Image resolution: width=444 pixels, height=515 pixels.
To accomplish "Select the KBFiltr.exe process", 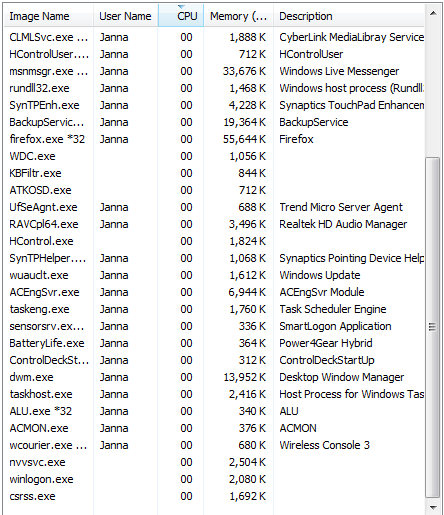I will coord(214,173).
